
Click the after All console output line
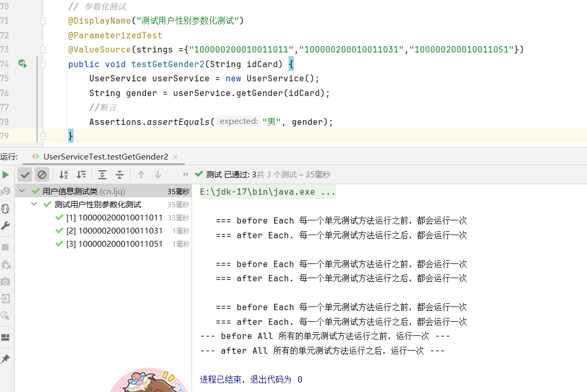[x=322, y=351]
